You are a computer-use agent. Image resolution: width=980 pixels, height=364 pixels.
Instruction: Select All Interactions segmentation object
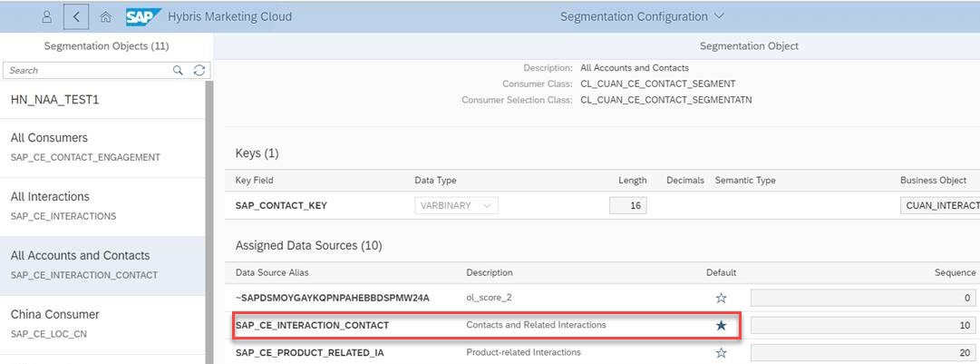pyautogui.click(x=102, y=206)
